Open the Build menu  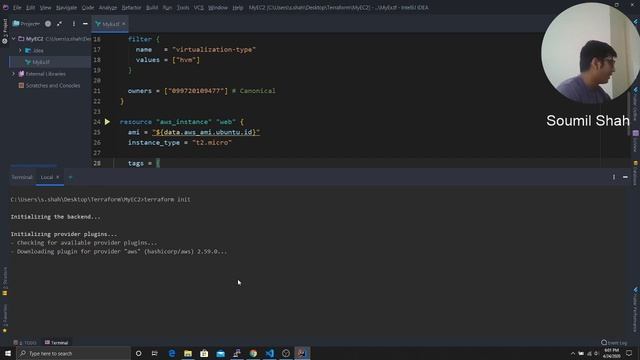pos(152,7)
